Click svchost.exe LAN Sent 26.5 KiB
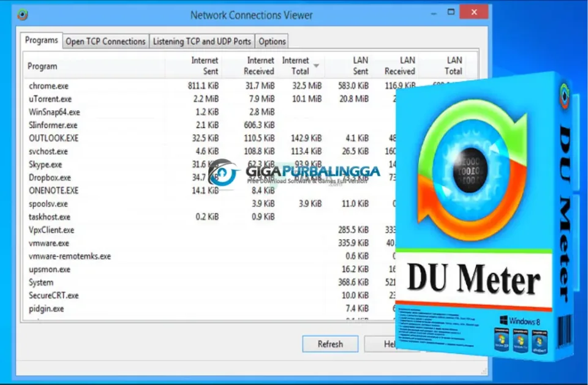Viewport: 588px width, 385px height. pos(355,151)
